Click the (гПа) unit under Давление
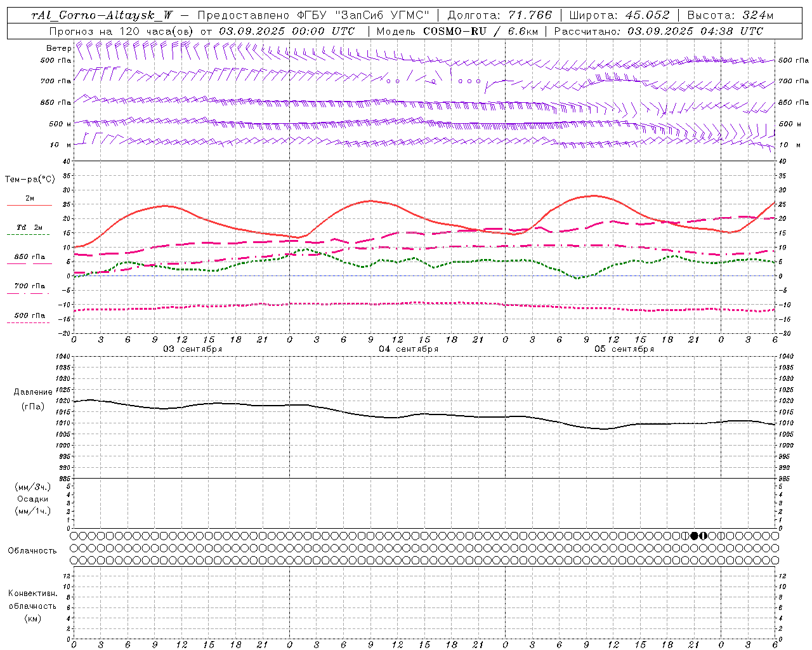Image resolution: width=812 pixels, height=650 pixels. [x=33, y=406]
